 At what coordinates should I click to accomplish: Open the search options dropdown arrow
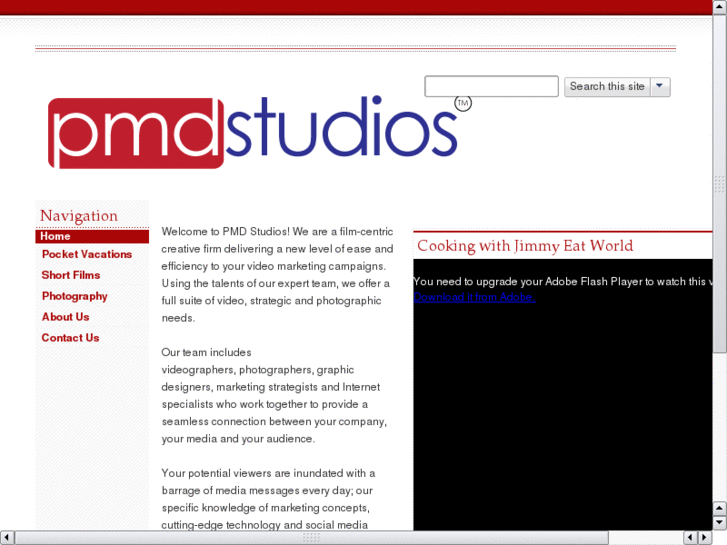pyautogui.click(x=660, y=86)
